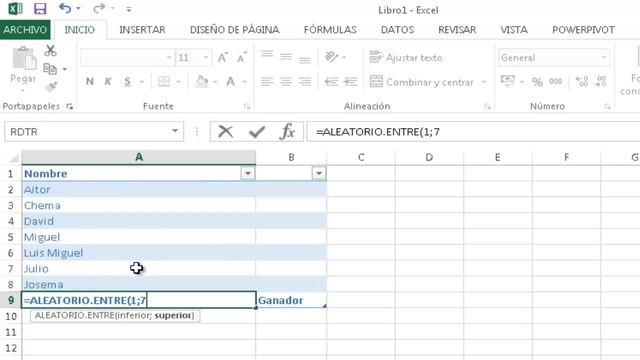Align text right
The height and width of the screenshot is (360, 640).
tap(304, 82)
